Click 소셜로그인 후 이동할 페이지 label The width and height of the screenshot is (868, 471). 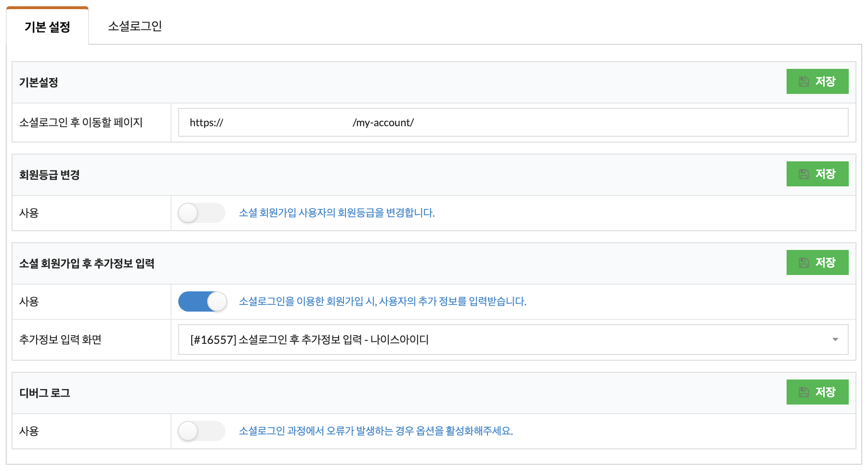(81, 122)
